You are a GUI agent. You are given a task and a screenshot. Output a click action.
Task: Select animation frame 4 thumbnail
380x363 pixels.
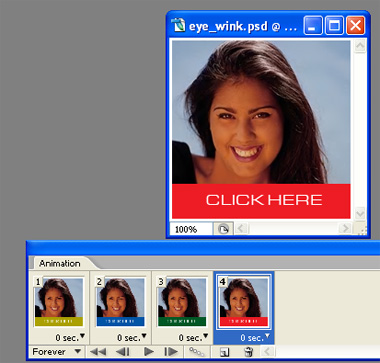click(244, 303)
